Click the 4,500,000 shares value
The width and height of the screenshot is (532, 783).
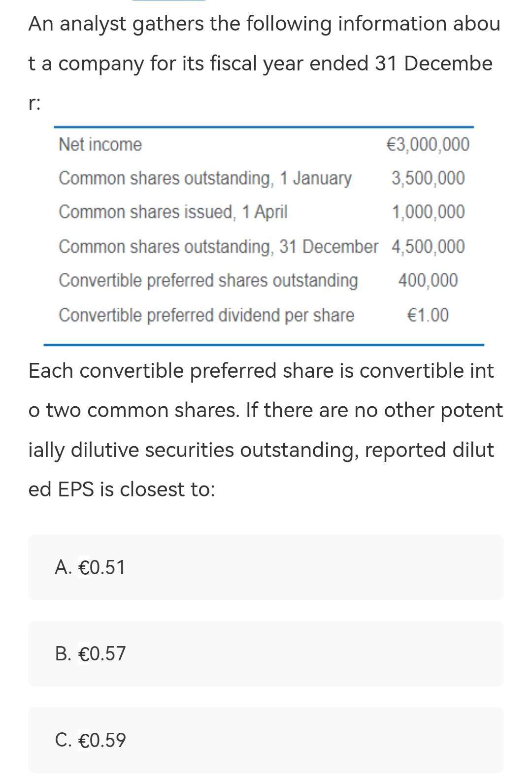(428, 246)
